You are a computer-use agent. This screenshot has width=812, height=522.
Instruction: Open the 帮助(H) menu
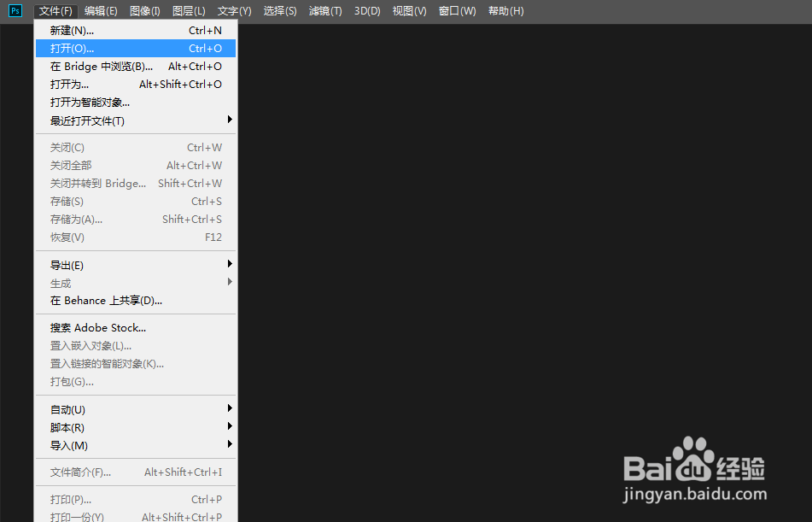506,11
